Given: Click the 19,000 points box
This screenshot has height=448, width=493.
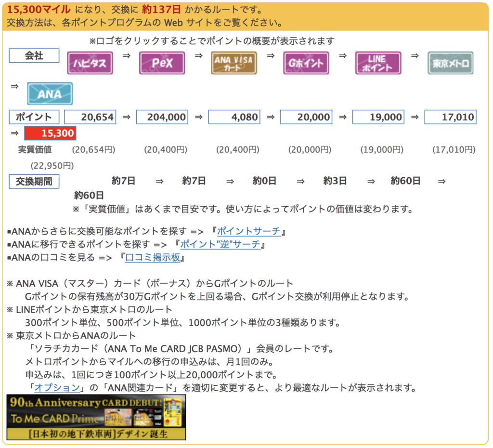Looking at the screenshot, I should pyautogui.click(x=378, y=117).
